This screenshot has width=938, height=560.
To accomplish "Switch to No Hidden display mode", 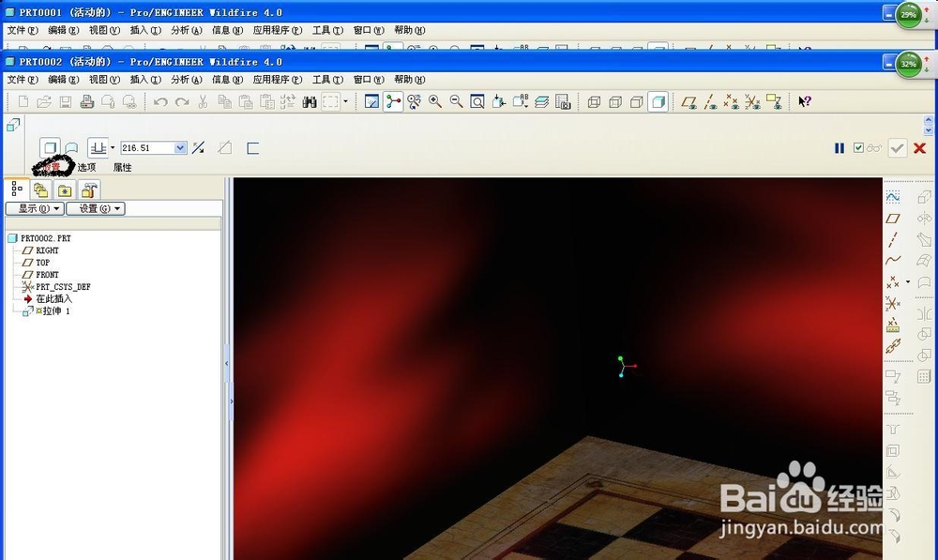I will coord(637,101).
